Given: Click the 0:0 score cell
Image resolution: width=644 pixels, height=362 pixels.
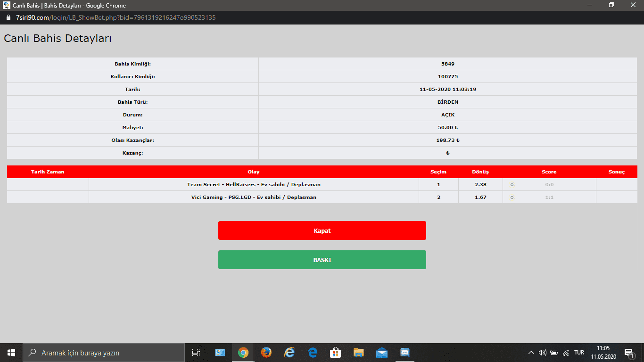Looking at the screenshot, I should click(x=549, y=185).
